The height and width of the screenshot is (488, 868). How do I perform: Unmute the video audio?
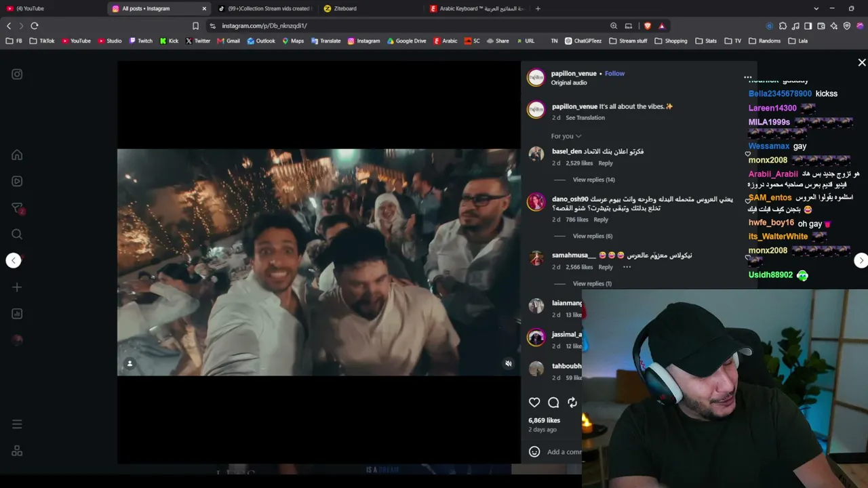[x=509, y=364]
